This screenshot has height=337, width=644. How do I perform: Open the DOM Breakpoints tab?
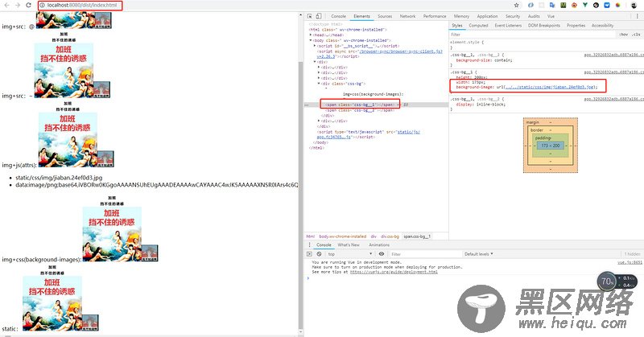coord(544,26)
